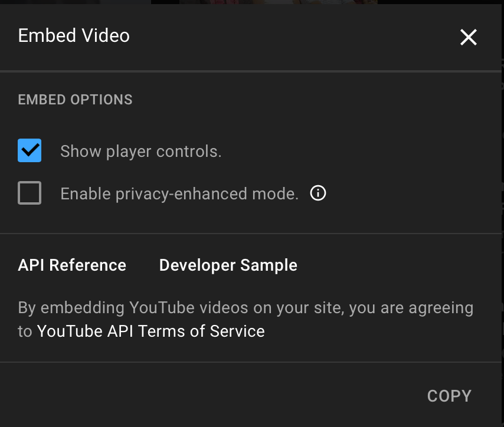Open the API Reference link
The image size is (504, 427).
72,265
